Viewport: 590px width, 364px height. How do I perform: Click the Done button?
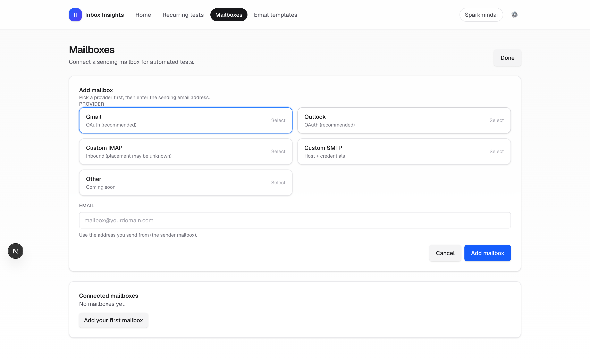tap(507, 58)
